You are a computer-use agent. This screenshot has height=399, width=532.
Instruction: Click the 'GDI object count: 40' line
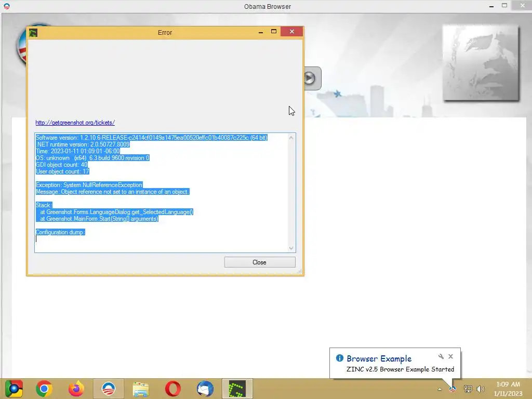click(x=61, y=165)
